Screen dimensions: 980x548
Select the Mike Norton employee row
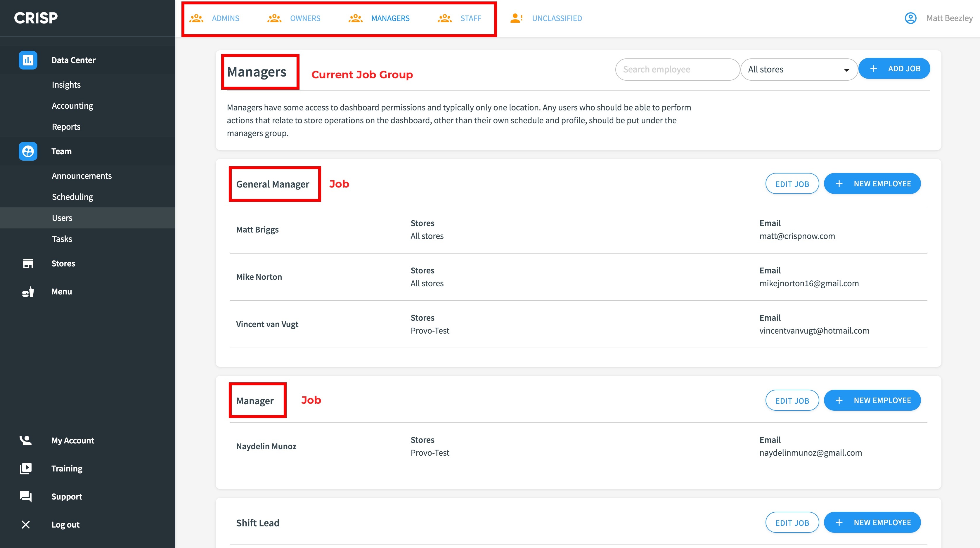pyautogui.click(x=259, y=277)
